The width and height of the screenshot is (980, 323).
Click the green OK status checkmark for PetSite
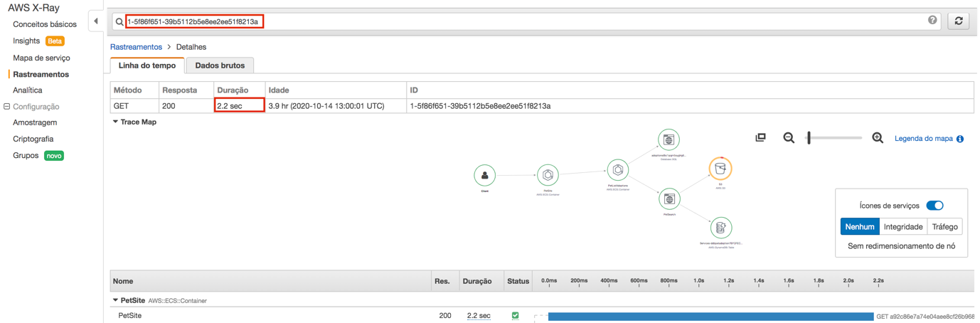pos(516,315)
